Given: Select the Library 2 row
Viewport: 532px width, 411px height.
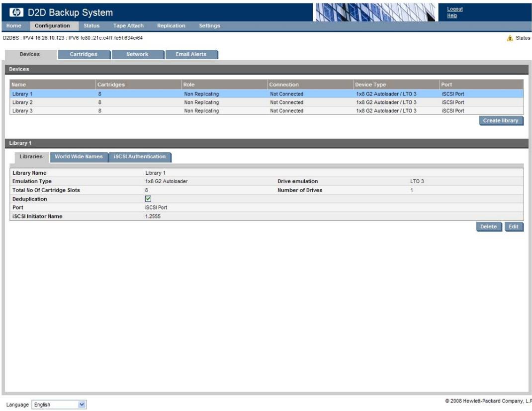Looking at the screenshot, I should tap(266, 102).
